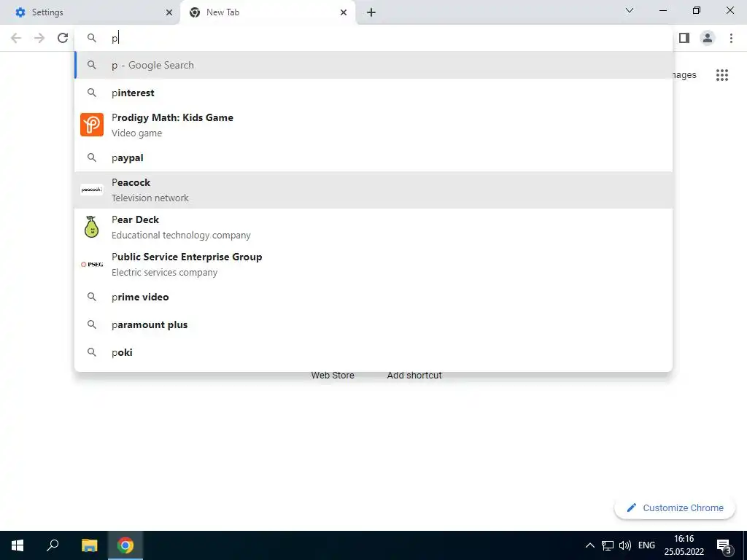Select the 'p - Google Search' suggestion

click(373, 65)
